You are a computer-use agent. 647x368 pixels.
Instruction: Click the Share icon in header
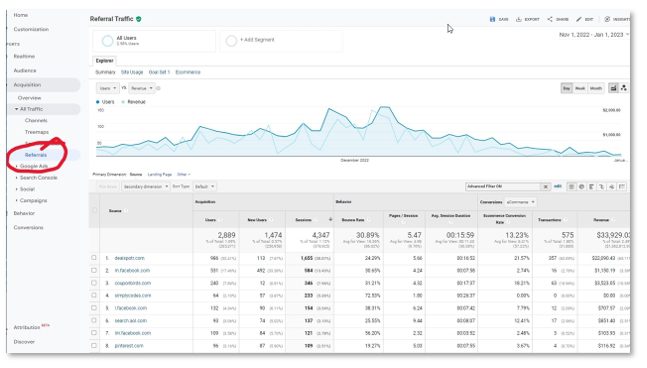[550, 19]
